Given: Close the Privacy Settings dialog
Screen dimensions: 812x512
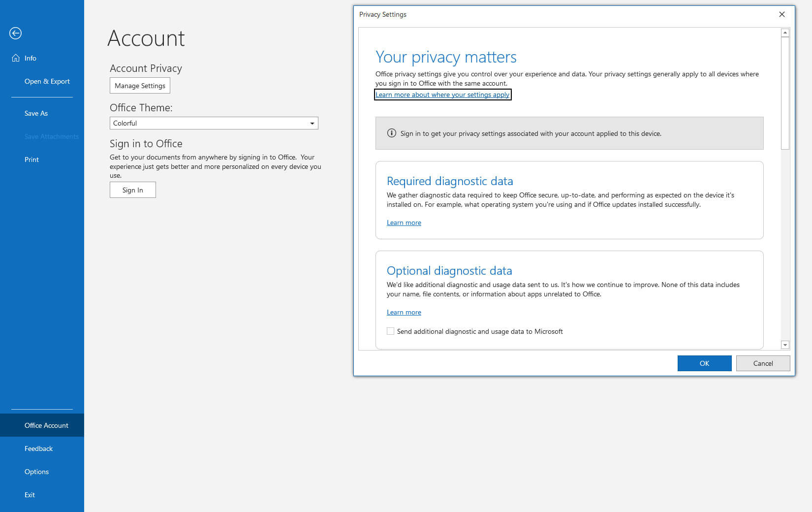Looking at the screenshot, I should point(782,14).
